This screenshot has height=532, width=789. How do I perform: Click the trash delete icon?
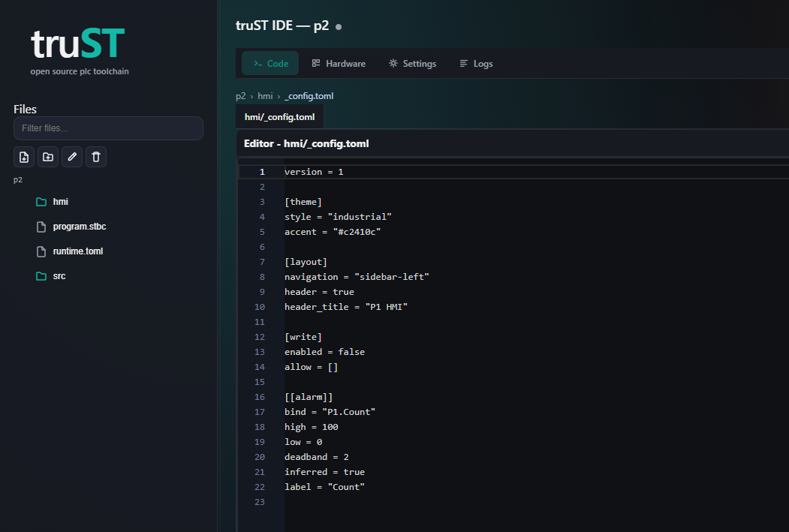[x=96, y=157]
